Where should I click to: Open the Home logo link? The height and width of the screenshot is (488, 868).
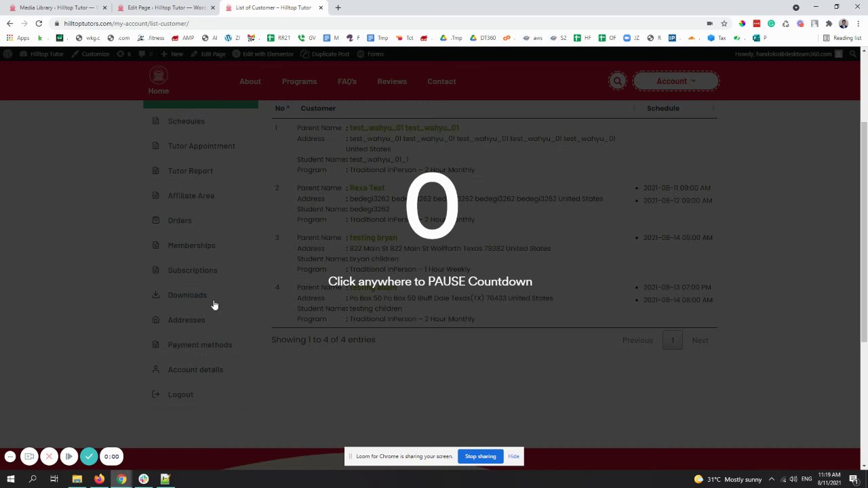(x=159, y=81)
